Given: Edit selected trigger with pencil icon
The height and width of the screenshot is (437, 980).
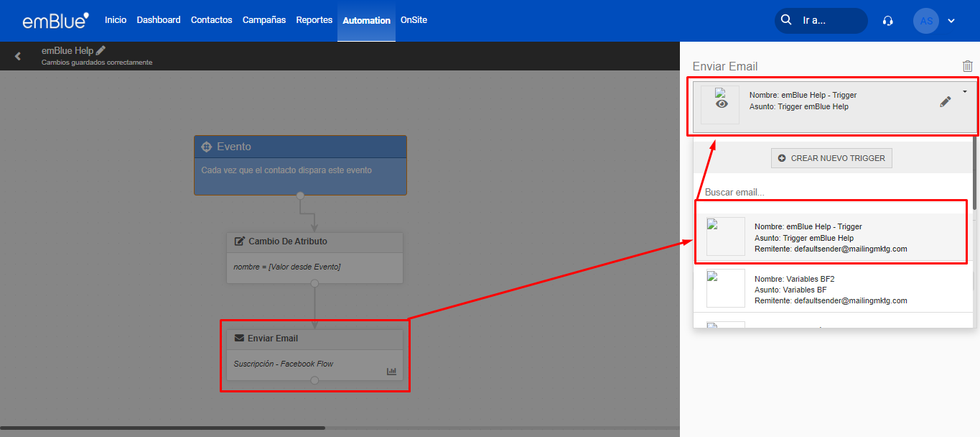Looking at the screenshot, I should coord(945,102).
